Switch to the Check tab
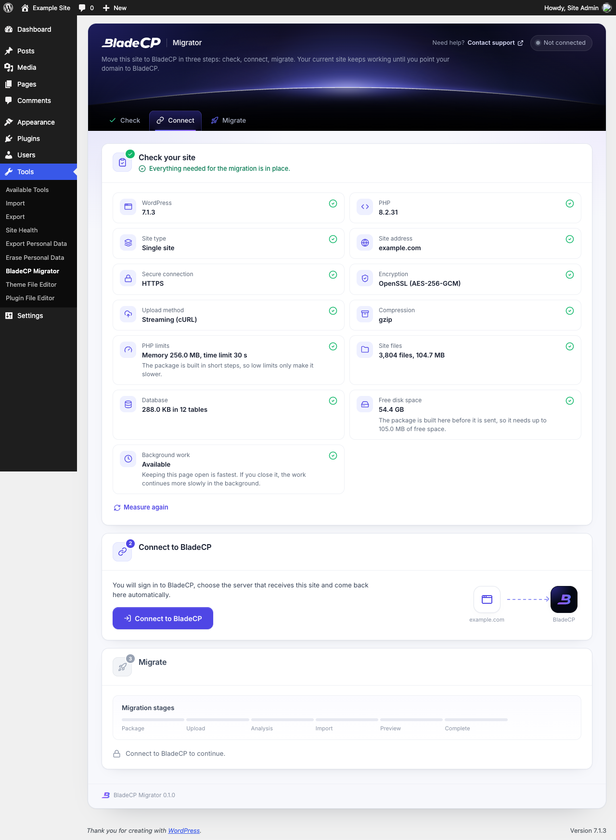 click(x=125, y=120)
